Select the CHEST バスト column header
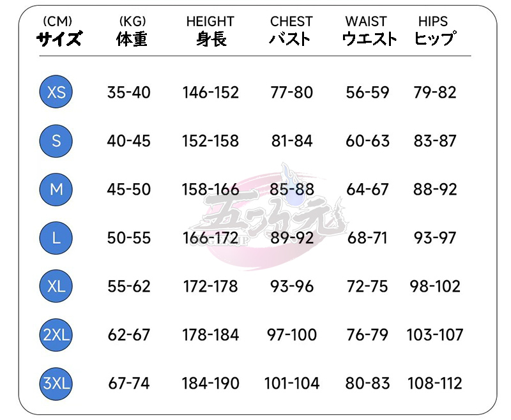Screen dimensions: 511x420 [291, 32]
